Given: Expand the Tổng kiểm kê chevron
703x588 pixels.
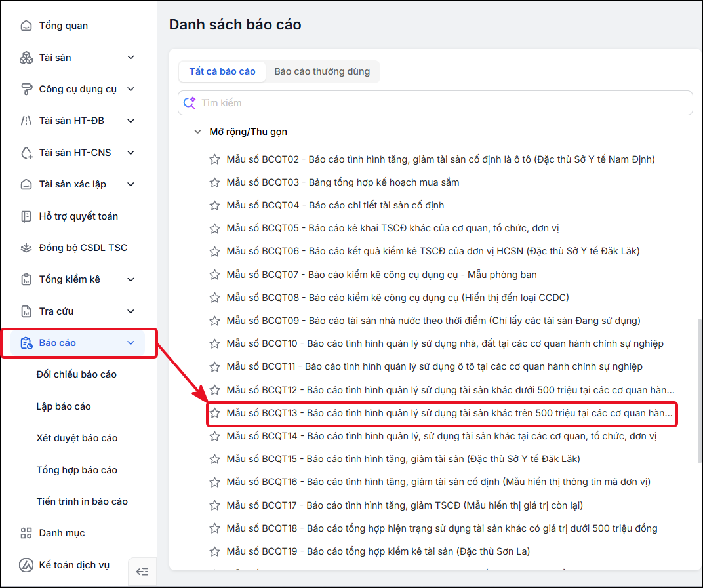Looking at the screenshot, I should pos(131,280).
